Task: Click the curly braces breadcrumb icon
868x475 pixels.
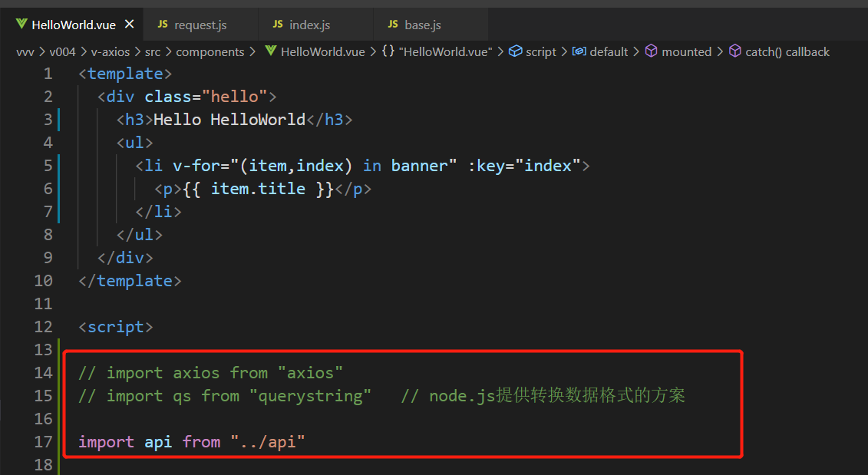Action: pyautogui.click(x=388, y=51)
